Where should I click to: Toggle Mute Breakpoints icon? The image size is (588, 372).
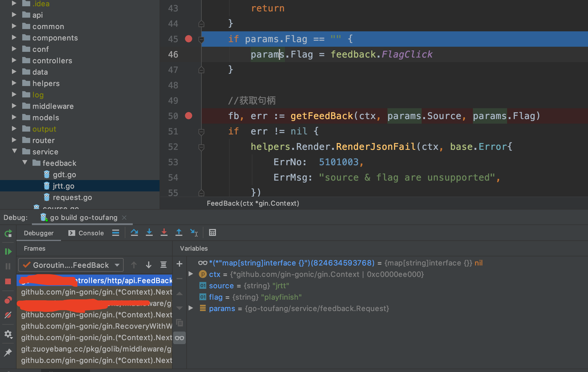click(x=8, y=315)
